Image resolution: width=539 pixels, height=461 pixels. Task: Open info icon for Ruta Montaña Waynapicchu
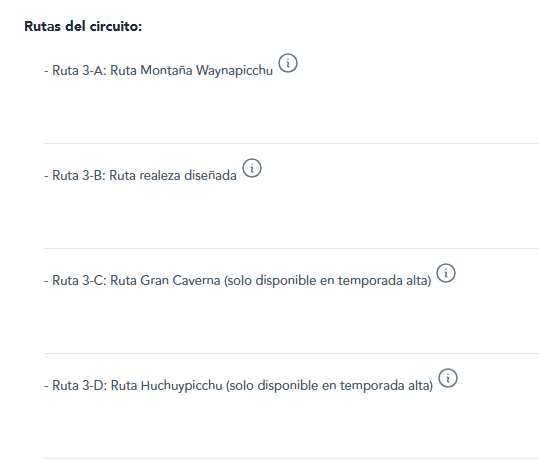tap(288, 63)
